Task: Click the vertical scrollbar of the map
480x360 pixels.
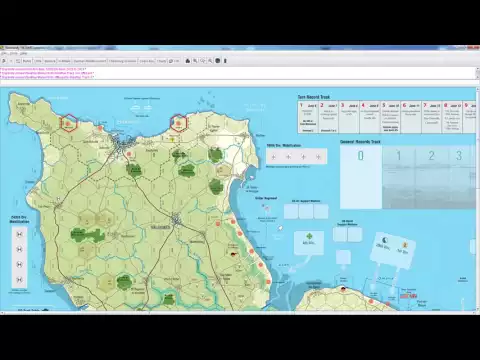Action: coord(478,199)
